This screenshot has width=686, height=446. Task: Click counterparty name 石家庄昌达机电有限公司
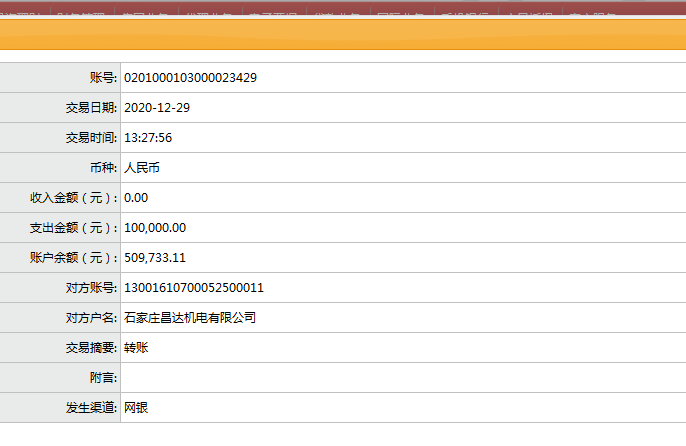coord(190,318)
